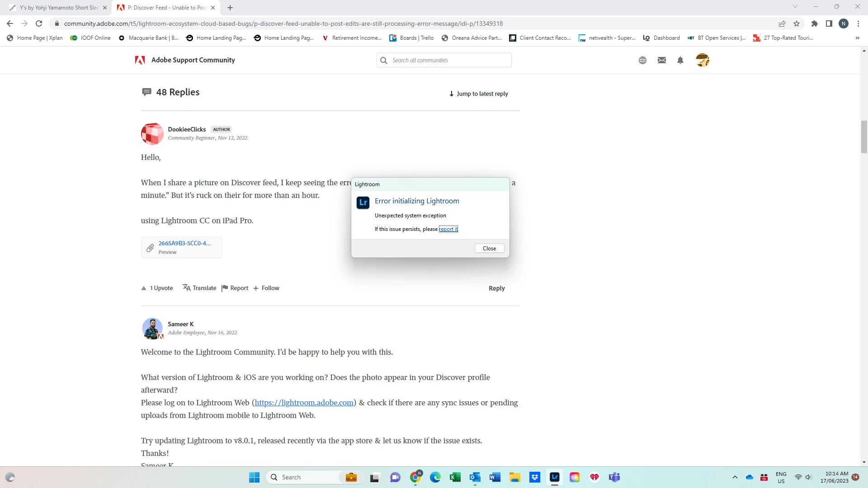The image size is (868, 488).
Task: Close the Lightroom error dialog
Action: 489,249
